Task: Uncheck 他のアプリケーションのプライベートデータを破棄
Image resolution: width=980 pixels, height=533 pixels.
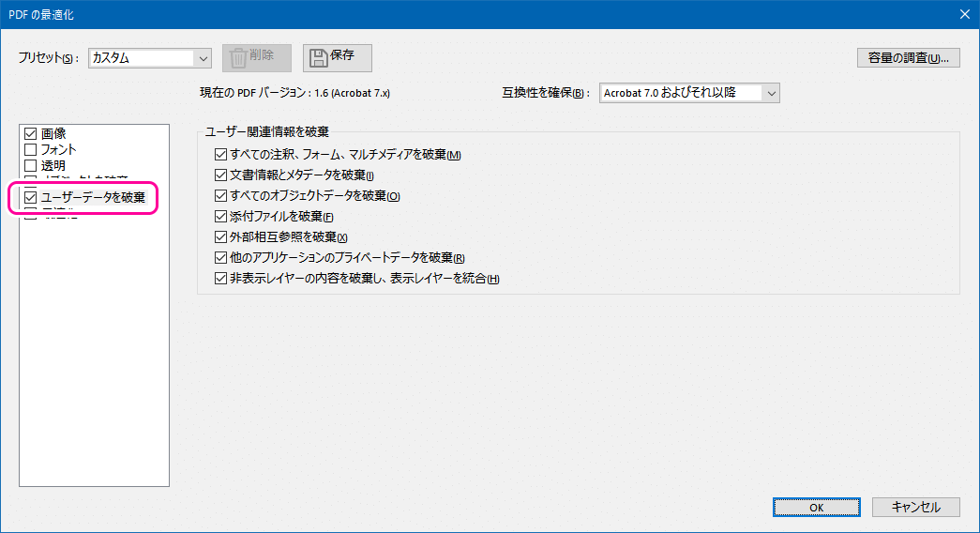Action: point(220,258)
